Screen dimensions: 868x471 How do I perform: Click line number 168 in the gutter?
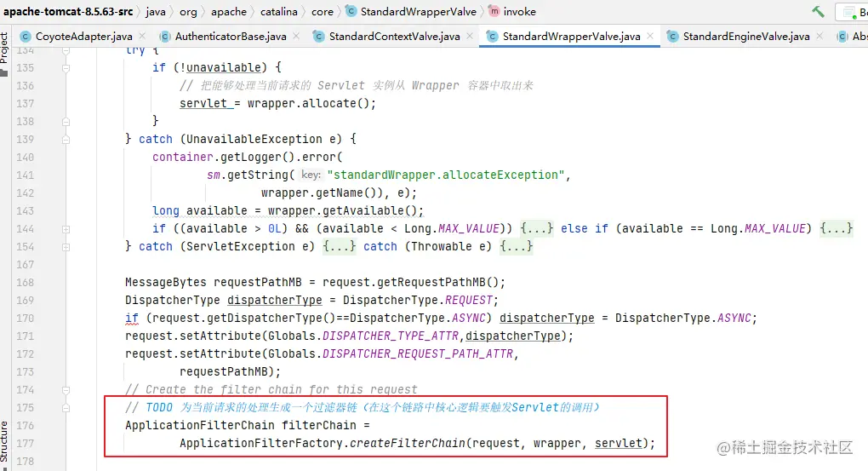tap(25, 282)
